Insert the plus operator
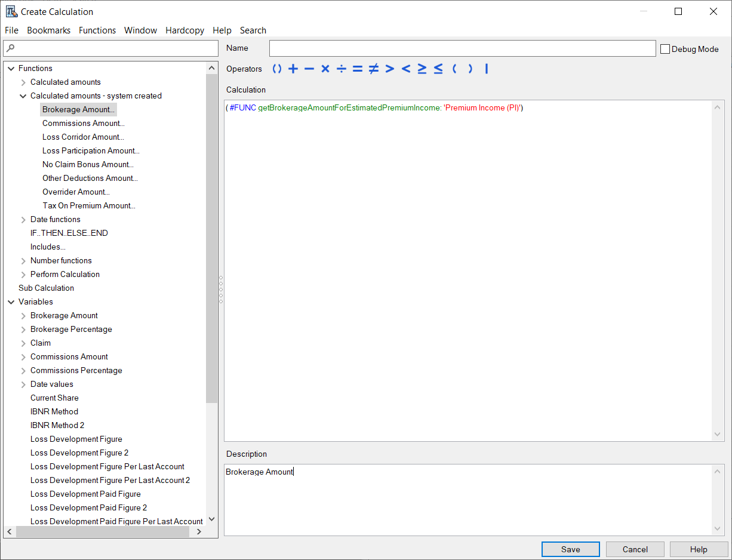The width and height of the screenshot is (732, 560). (x=293, y=69)
